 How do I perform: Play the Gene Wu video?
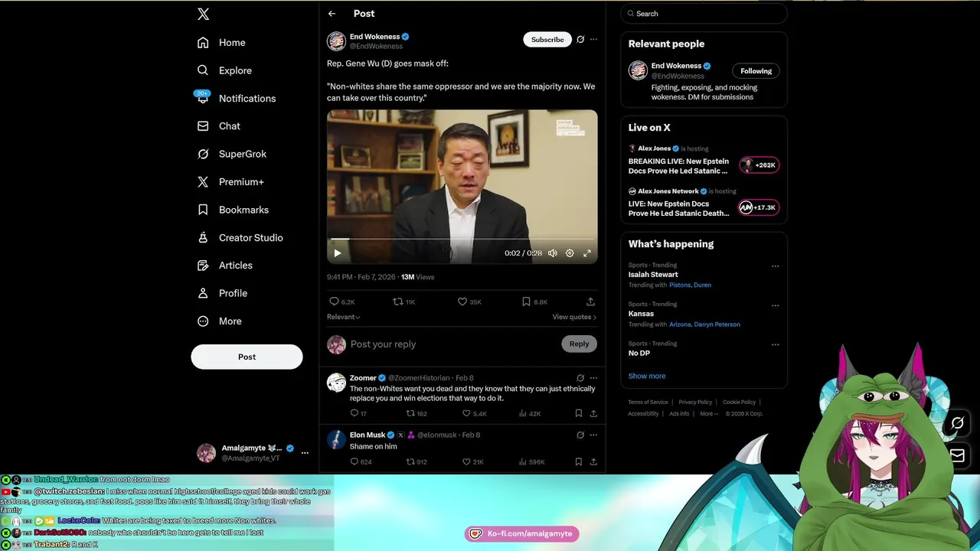click(x=338, y=253)
